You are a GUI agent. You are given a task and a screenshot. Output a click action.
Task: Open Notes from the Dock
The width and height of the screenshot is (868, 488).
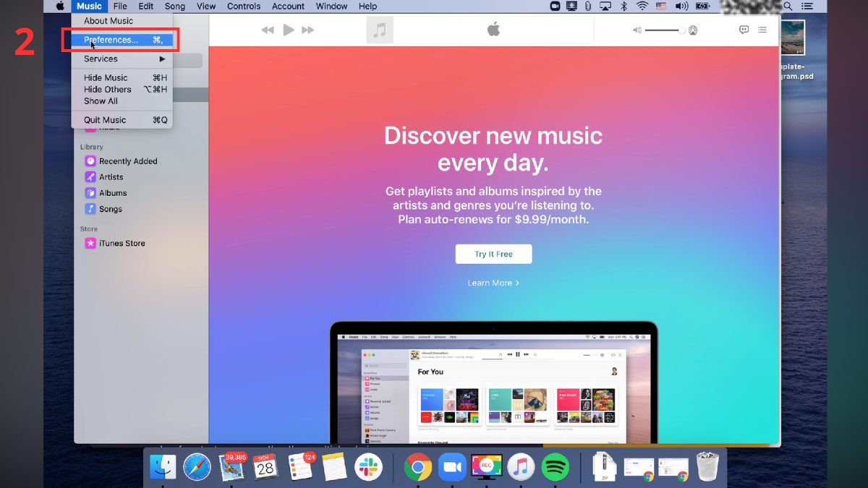click(334, 467)
